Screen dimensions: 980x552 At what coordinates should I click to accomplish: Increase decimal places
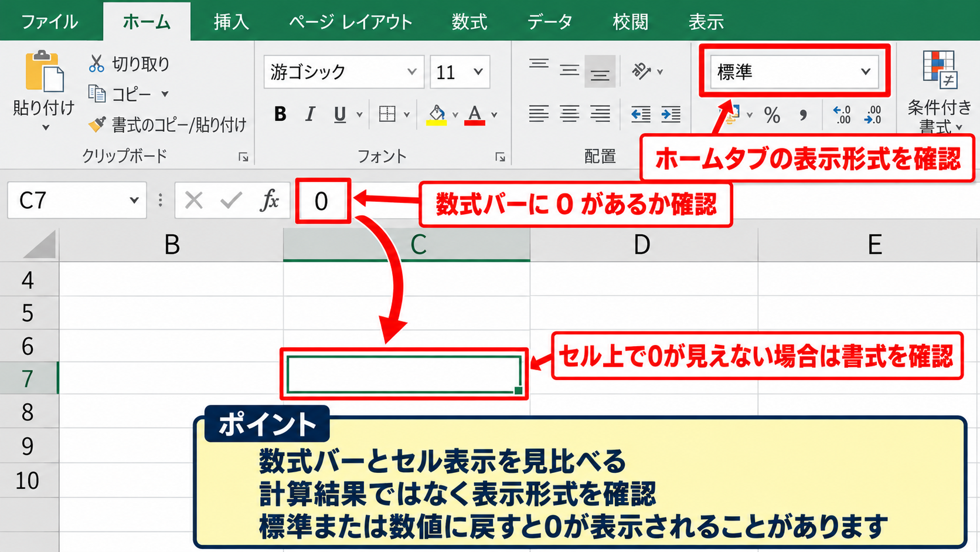[842, 114]
